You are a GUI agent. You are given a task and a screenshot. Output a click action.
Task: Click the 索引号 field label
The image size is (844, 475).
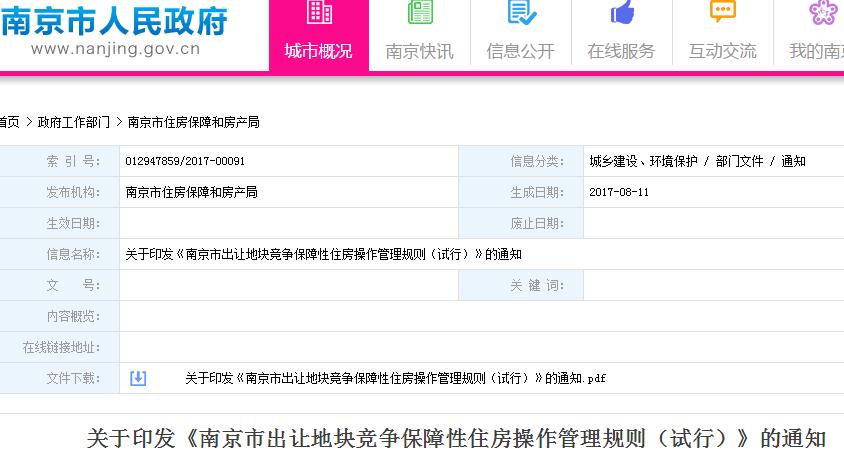[x=73, y=161]
